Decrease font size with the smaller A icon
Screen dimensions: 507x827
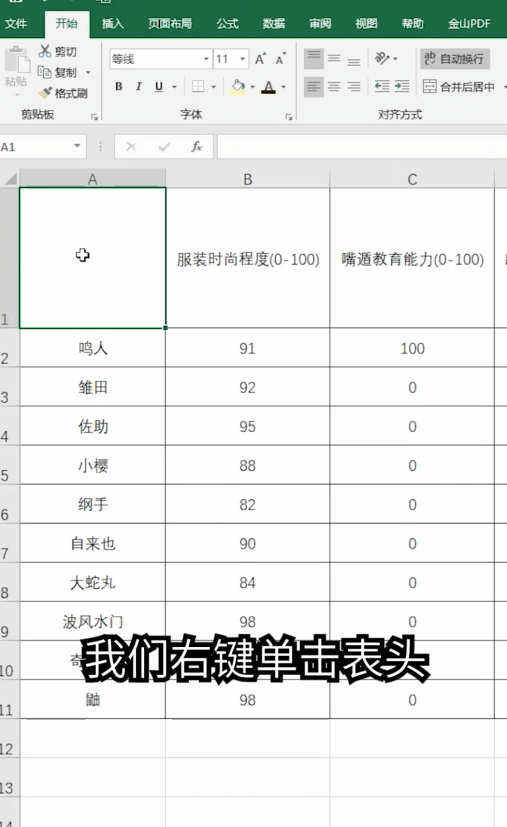[x=281, y=59]
